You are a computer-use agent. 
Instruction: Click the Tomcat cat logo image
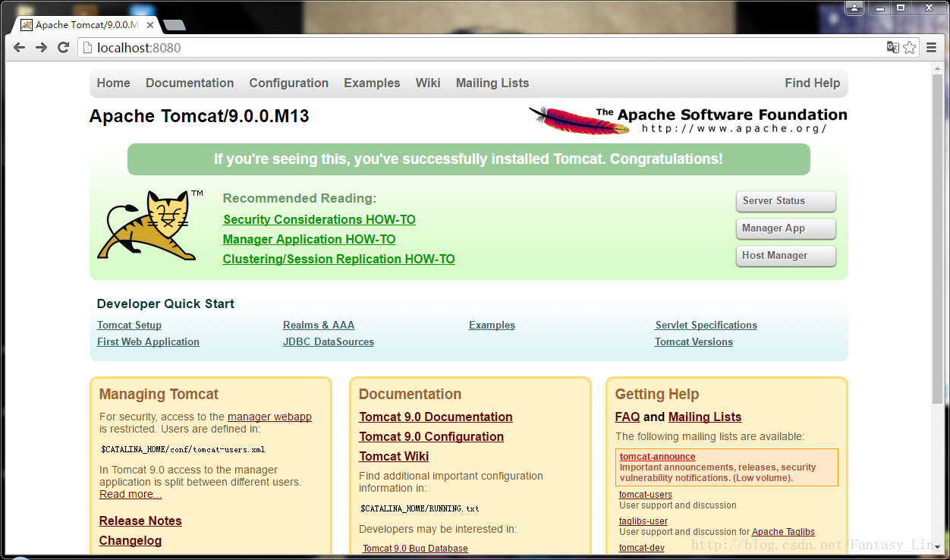150,225
